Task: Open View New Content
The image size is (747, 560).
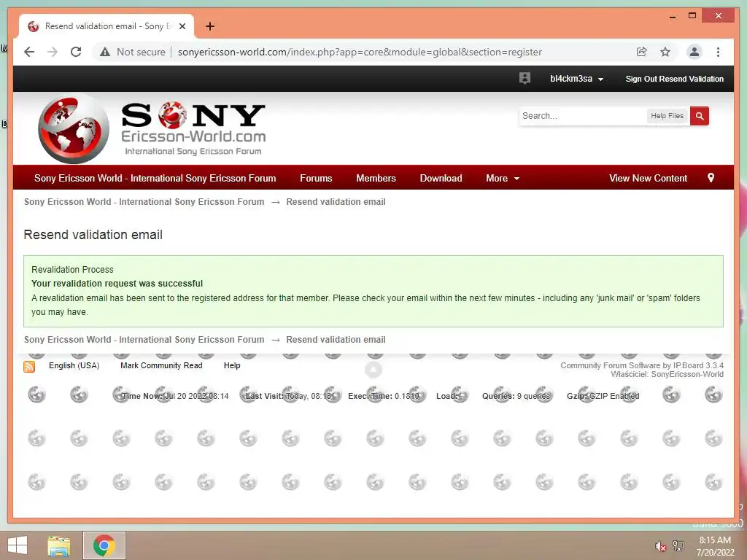Action: tap(648, 178)
